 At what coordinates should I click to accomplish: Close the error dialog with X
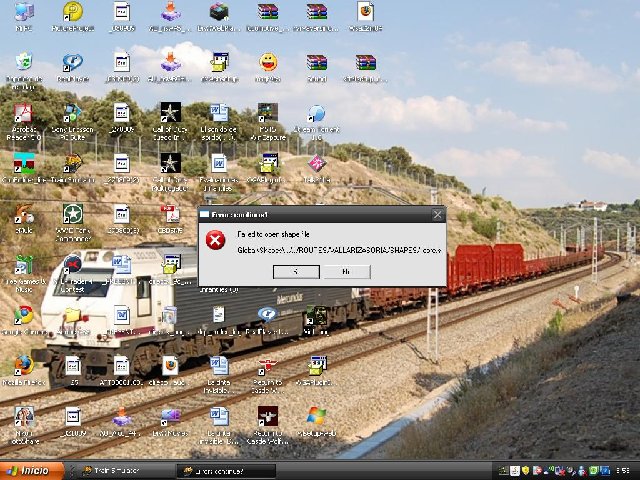[x=437, y=214]
